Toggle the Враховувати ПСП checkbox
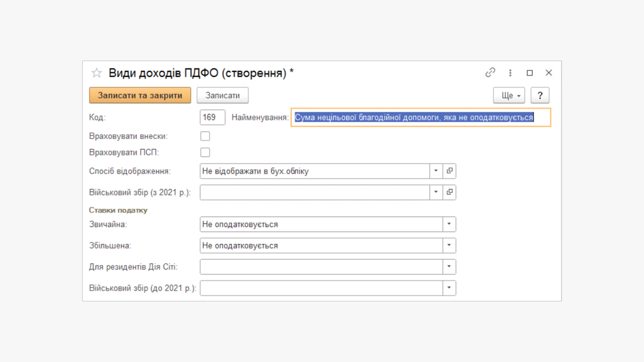The width and height of the screenshot is (644, 362). (x=205, y=152)
